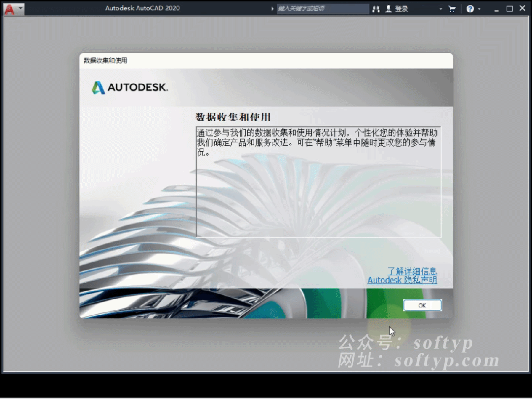Viewport: 532px width, 399px height.
Task: Click the Autodesk logo in the dialog
Action: pyautogui.click(x=130, y=88)
